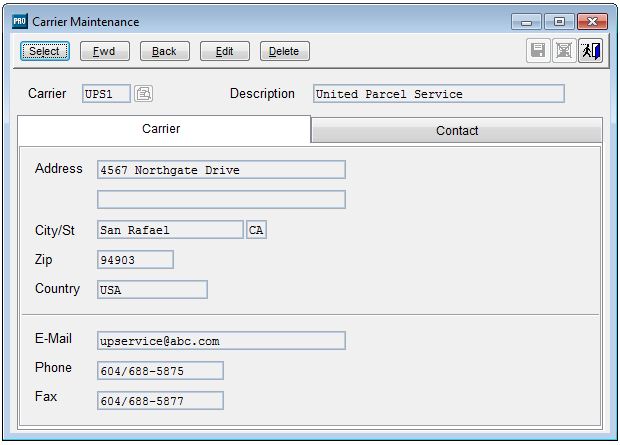Click the Fax label

[46, 396]
